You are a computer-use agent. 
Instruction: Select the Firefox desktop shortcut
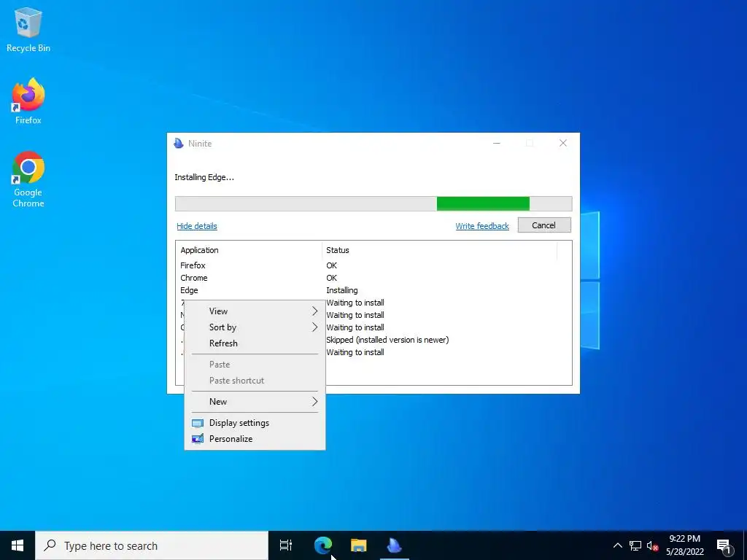pyautogui.click(x=28, y=101)
